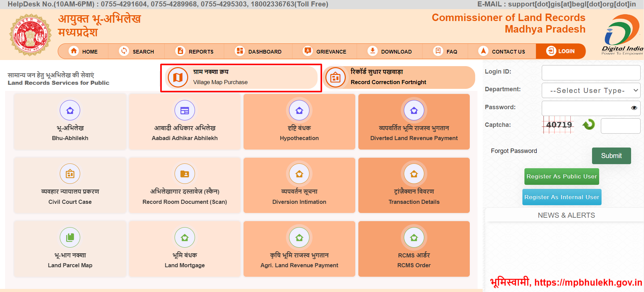Go to the Dashboard menu

(258, 52)
